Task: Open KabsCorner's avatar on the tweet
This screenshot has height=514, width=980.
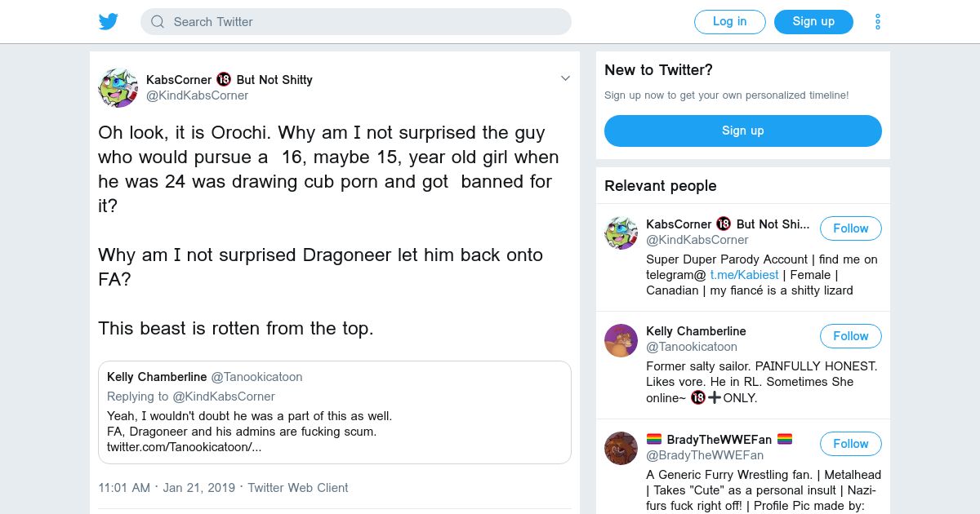Action: pos(118,88)
